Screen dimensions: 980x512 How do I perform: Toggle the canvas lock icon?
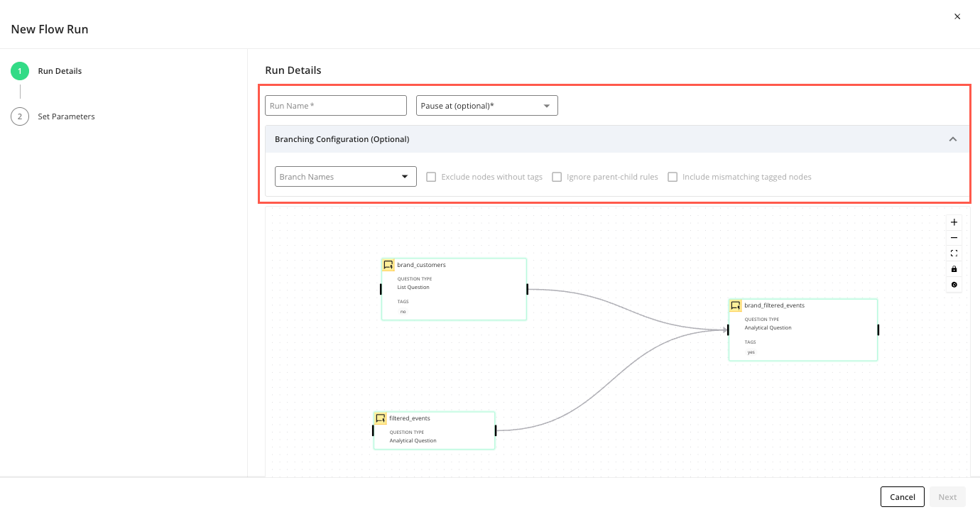954,268
